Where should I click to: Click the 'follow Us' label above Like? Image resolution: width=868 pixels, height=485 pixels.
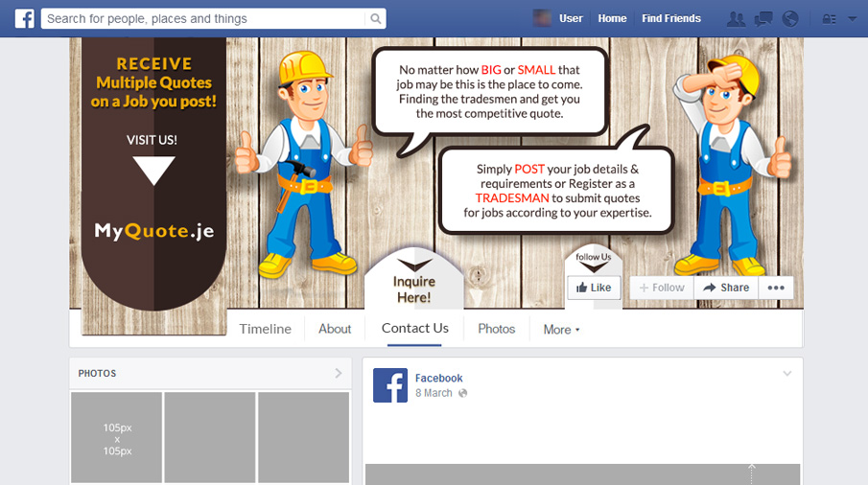pyautogui.click(x=594, y=257)
